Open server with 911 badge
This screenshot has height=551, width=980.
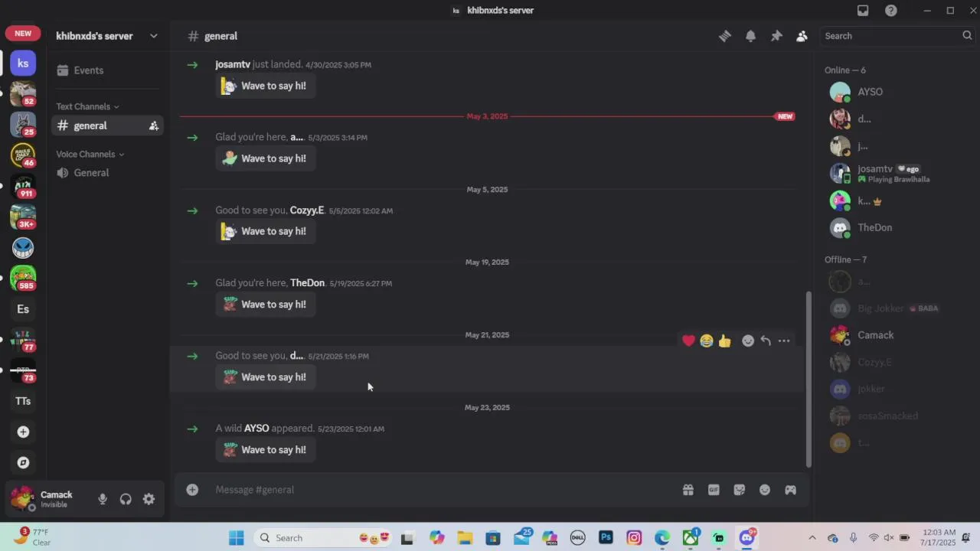click(x=23, y=186)
